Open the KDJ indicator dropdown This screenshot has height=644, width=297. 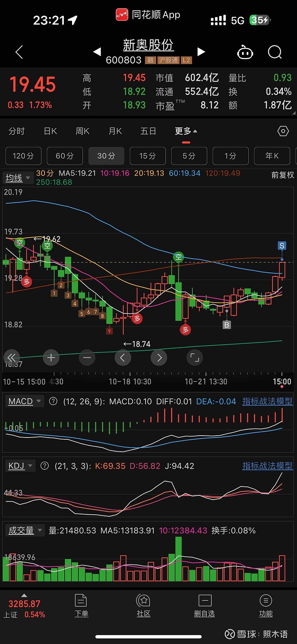coord(20,466)
